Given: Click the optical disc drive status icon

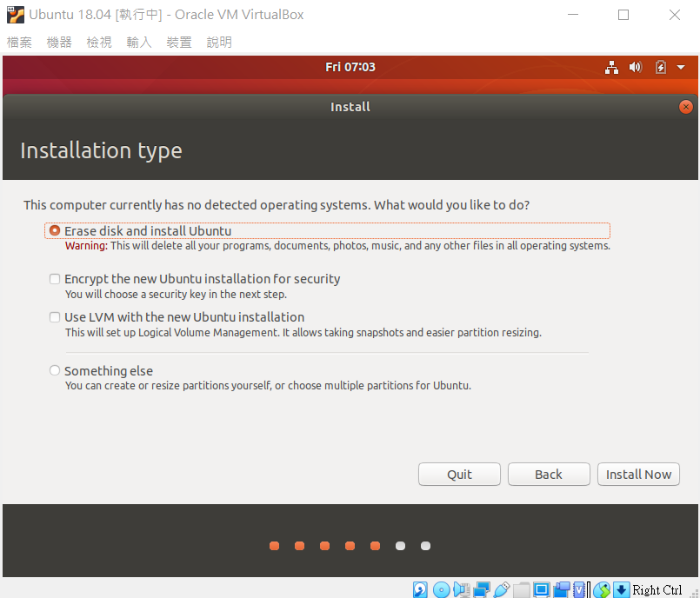Looking at the screenshot, I should pyautogui.click(x=441, y=589).
